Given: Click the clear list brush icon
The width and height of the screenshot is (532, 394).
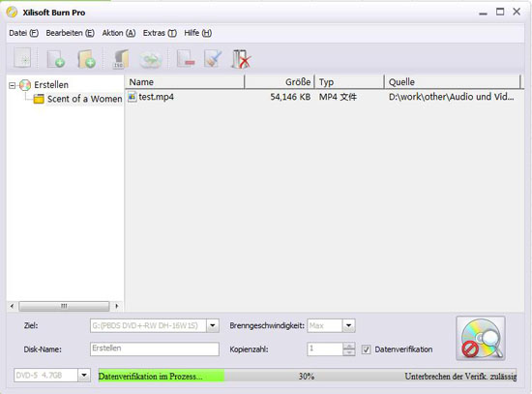Looking at the screenshot, I should 213,58.
